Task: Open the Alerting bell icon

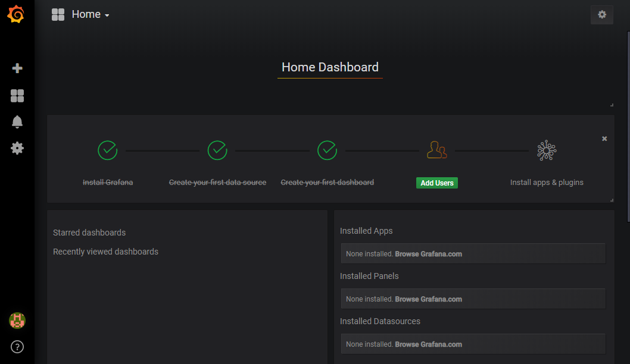Action: [x=17, y=121]
